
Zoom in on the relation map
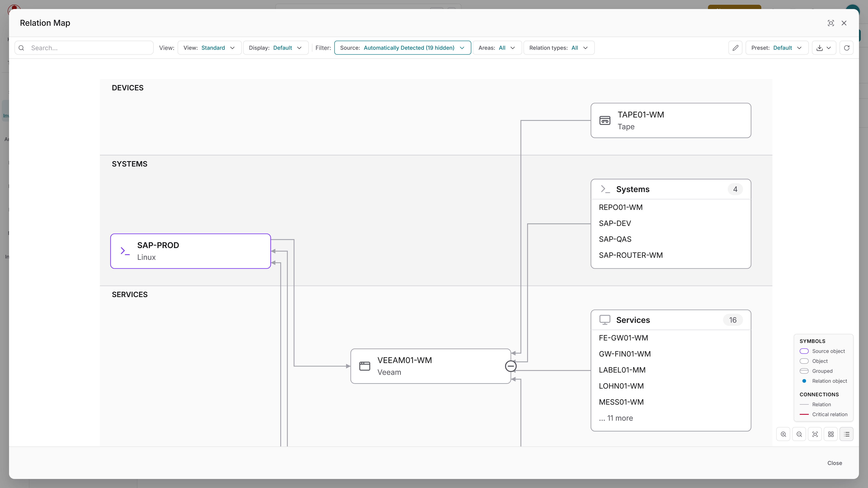(783, 434)
